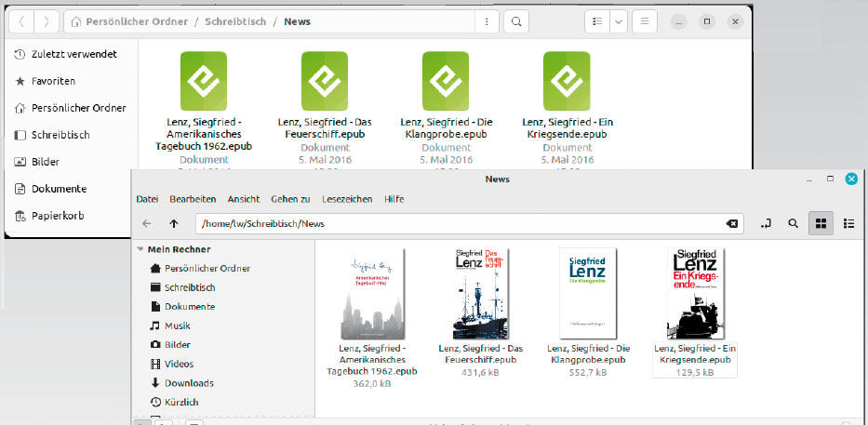Click Schreibtisch in Nautilus path bar
This screenshot has height=425, width=868.
pos(235,21)
